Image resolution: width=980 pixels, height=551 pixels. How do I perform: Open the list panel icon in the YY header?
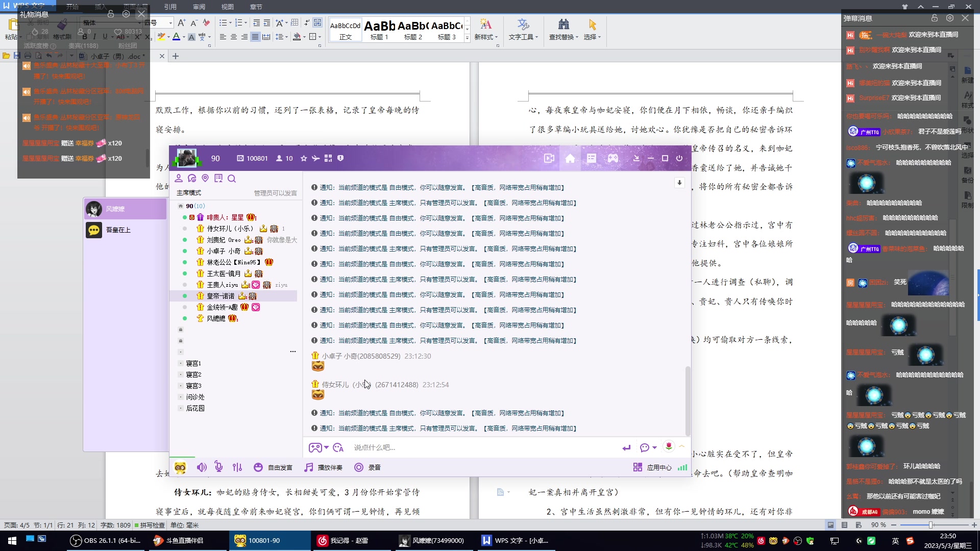[x=592, y=158]
